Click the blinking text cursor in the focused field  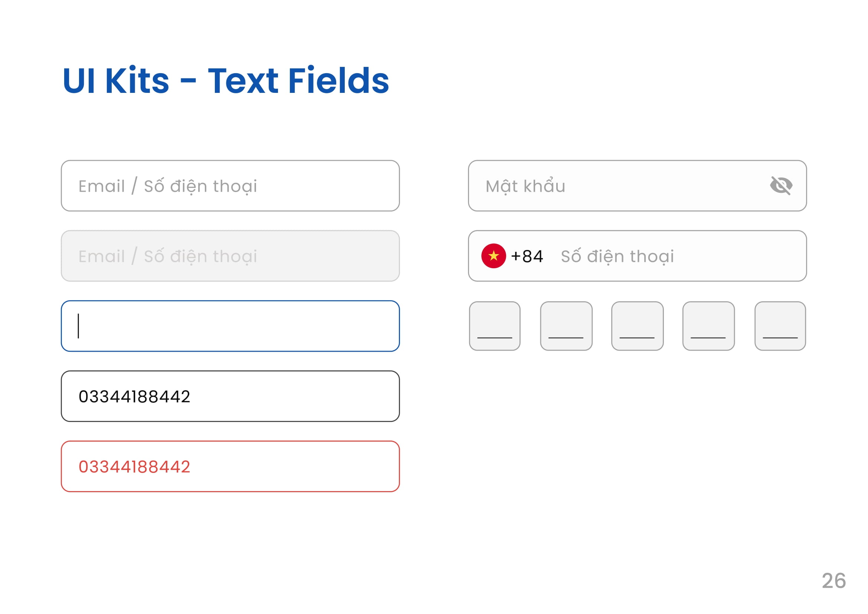[78, 326]
